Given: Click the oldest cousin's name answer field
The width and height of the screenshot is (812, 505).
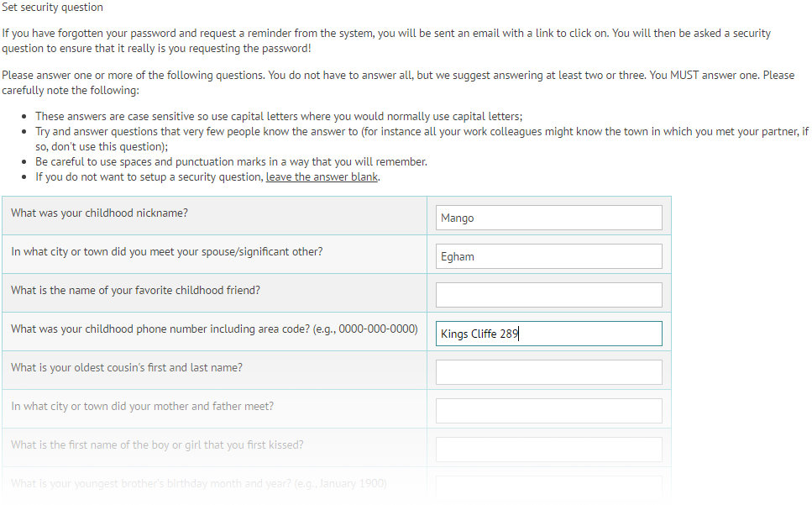Looking at the screenshot, I should (547, 371).
